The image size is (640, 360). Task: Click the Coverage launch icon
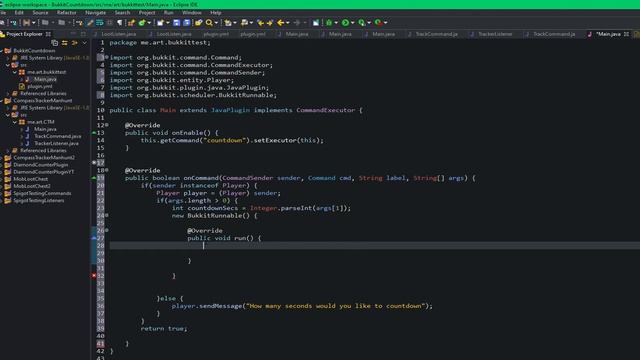(361, 23)
